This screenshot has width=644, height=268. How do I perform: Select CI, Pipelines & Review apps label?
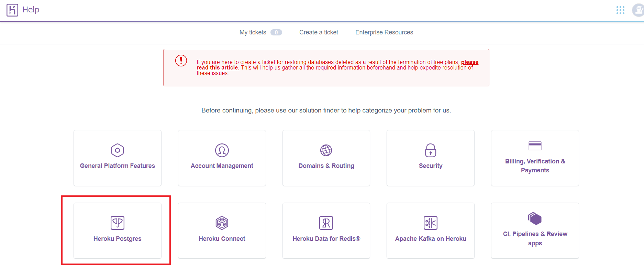pos(535,238)
